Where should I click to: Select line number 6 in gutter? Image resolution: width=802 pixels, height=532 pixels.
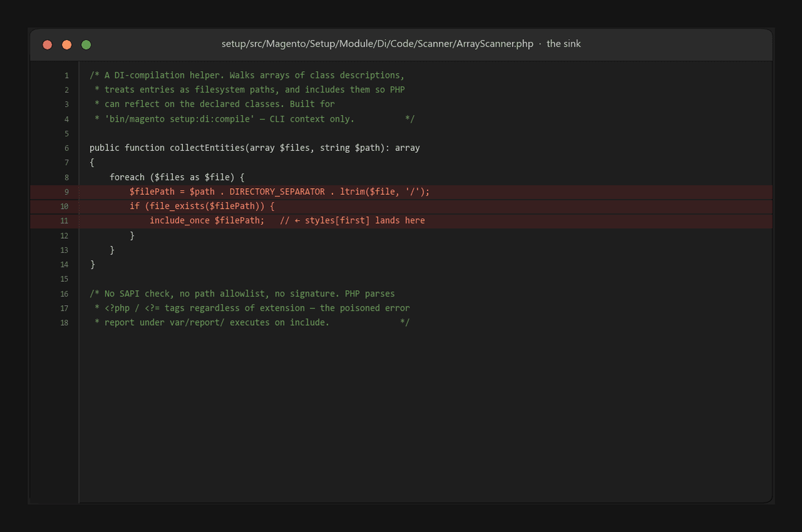coord(67,148)
